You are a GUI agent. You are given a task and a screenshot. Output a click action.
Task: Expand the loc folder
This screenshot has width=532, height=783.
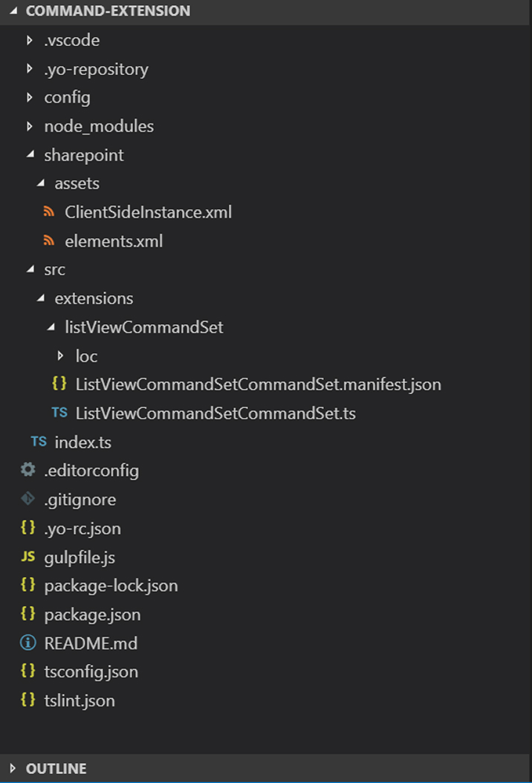pos(60,355)
